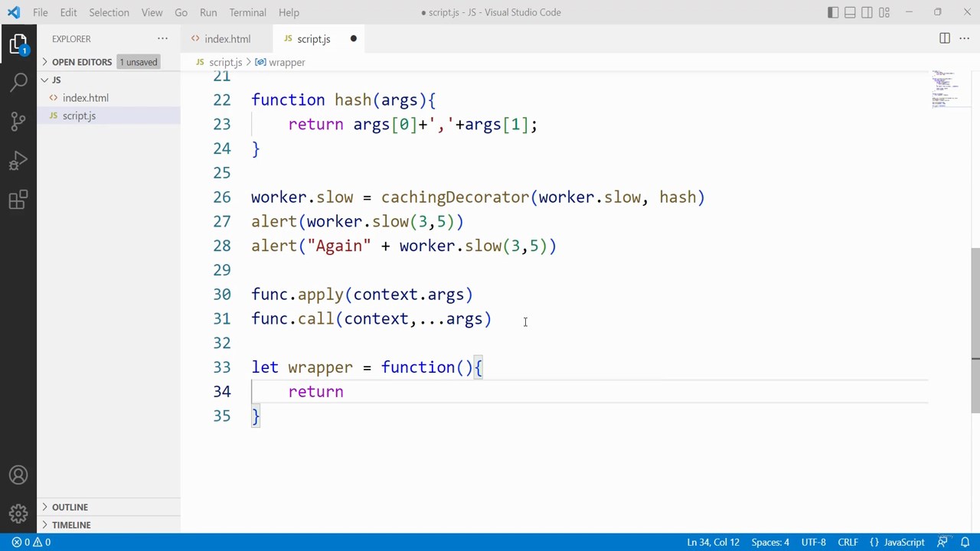Screen dimensions: 980x551
Task: Click the JS file icon in breadcrumb
Action: 200,62
